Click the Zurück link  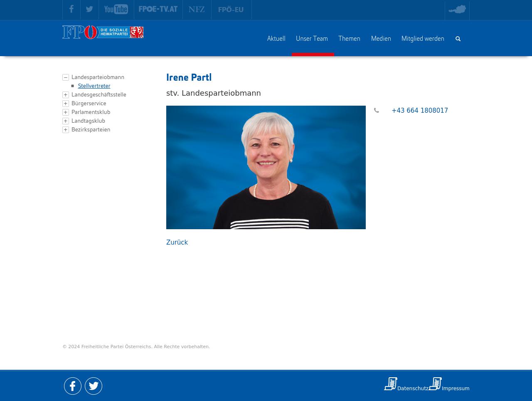point(177,243)
